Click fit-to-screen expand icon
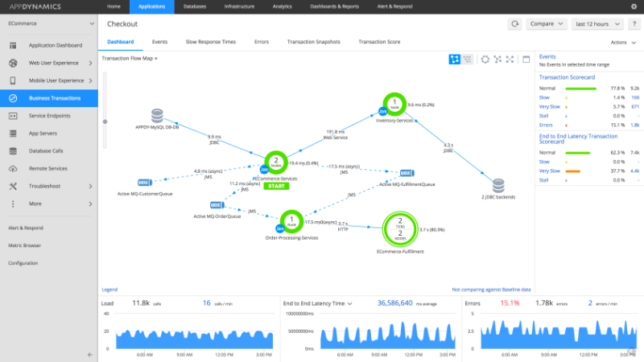The width and height of the screenshot is (644, 362). (510, 60)
